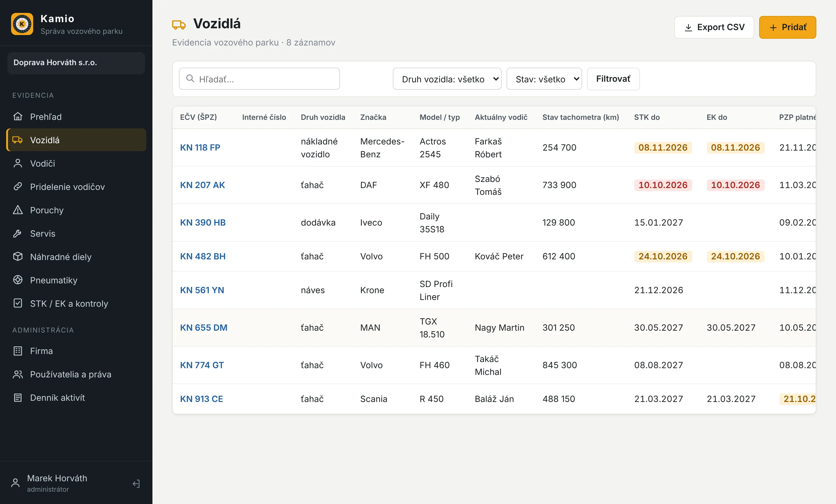836x504 pixels.
Task: Click the magnifier icon in search box
Action: 190,79
